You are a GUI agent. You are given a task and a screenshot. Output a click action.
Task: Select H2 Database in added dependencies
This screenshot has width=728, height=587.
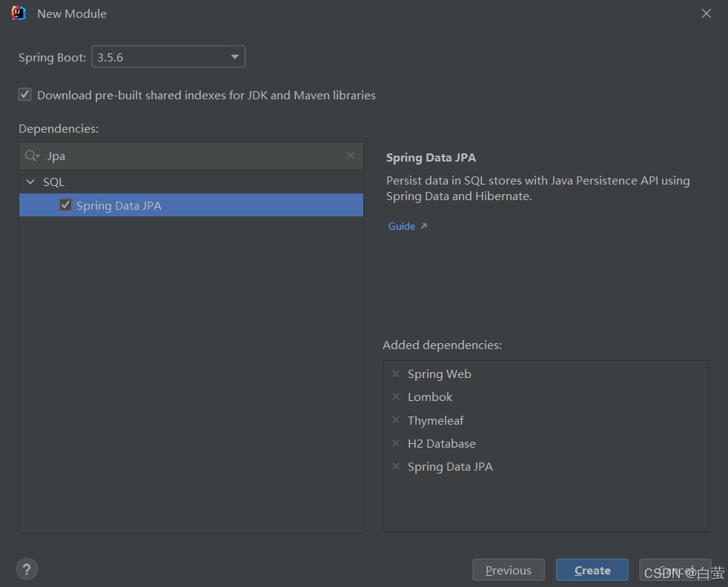point(442,444)
